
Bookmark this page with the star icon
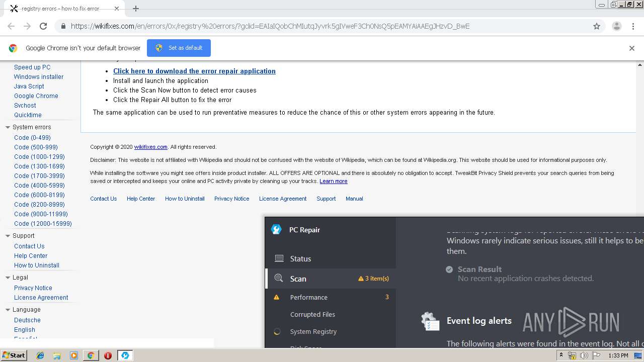[597, 26]
